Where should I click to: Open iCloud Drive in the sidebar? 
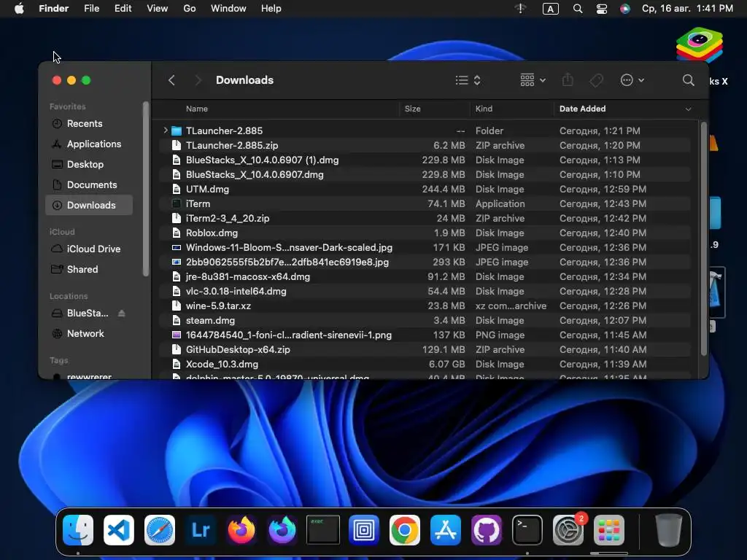tap(89, 249)
